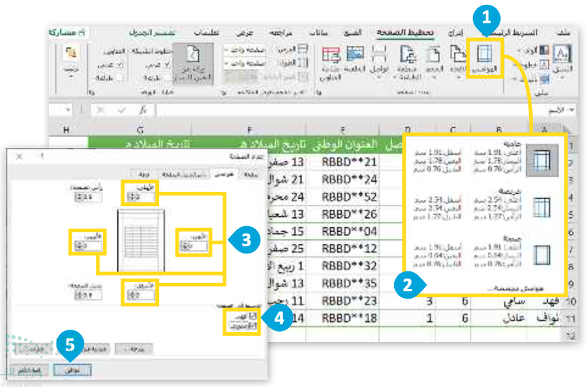The width and height of the screenshot is (588, 387).
Task: Switch to the Review (مراجعة) ribbon tab
Action: (281, 33)
